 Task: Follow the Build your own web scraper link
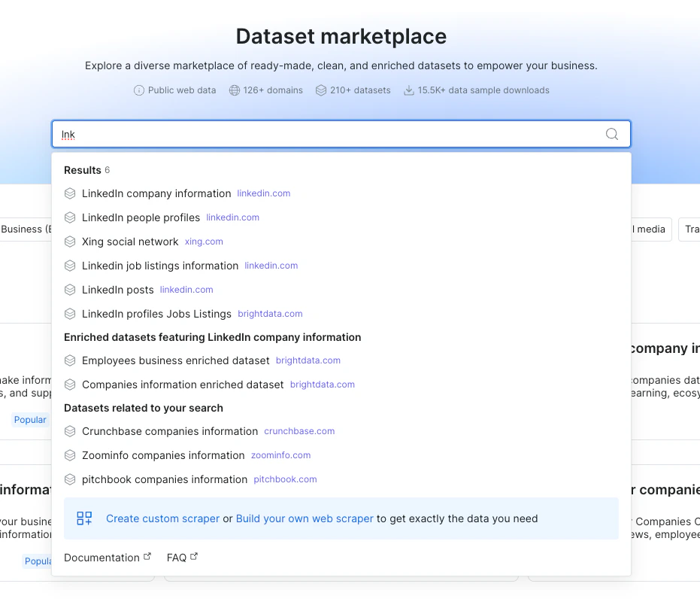click(x=305, y=518)
